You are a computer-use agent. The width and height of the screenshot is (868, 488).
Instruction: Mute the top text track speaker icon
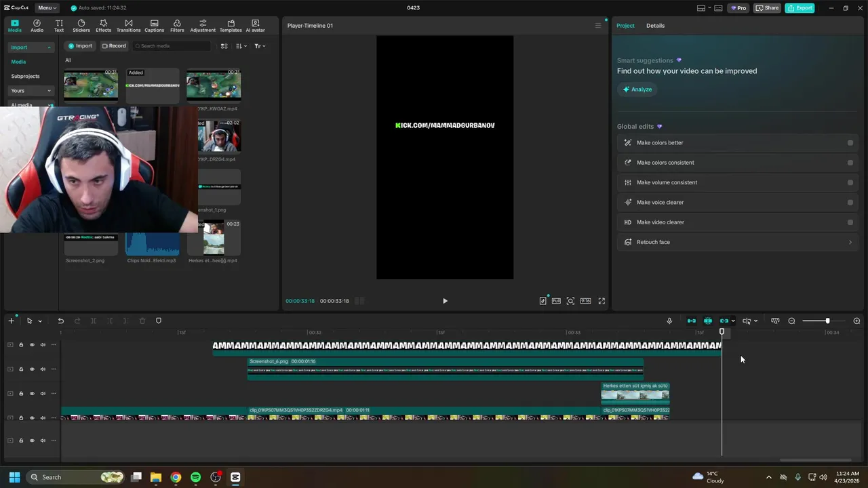point(43,345)
